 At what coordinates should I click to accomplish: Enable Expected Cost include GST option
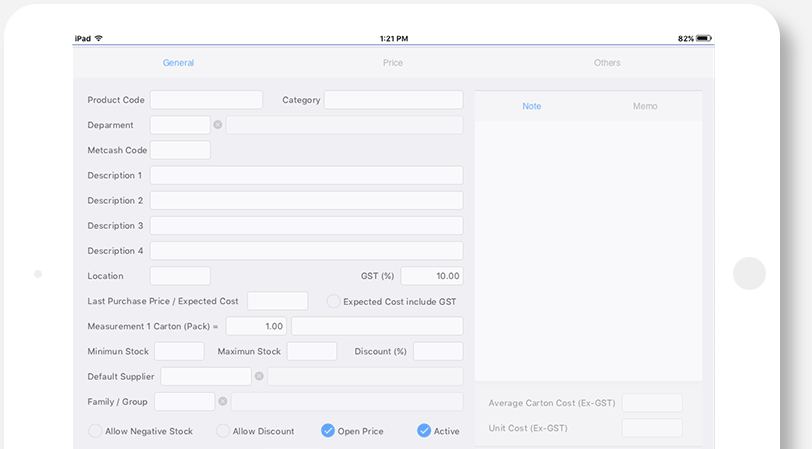point(334,301)
